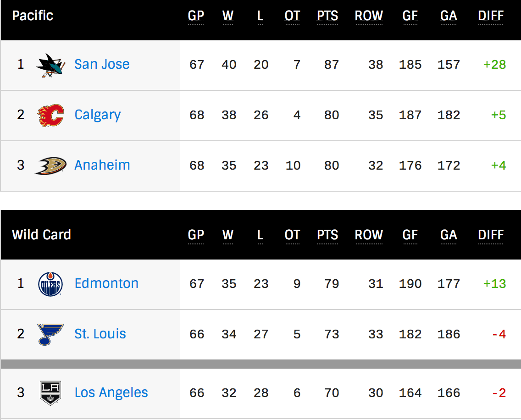Sort Wild Card table by GF header
521x420 pixels.
point(410,235)
